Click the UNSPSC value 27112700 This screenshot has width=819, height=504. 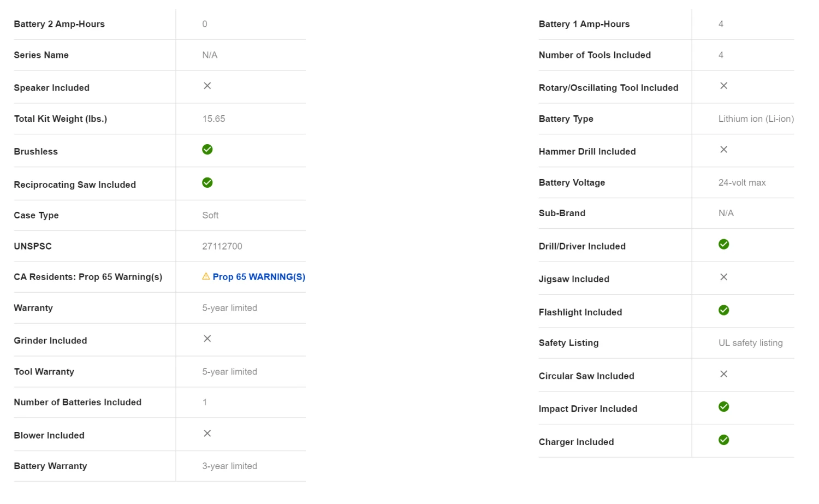(x=222, y=246)
